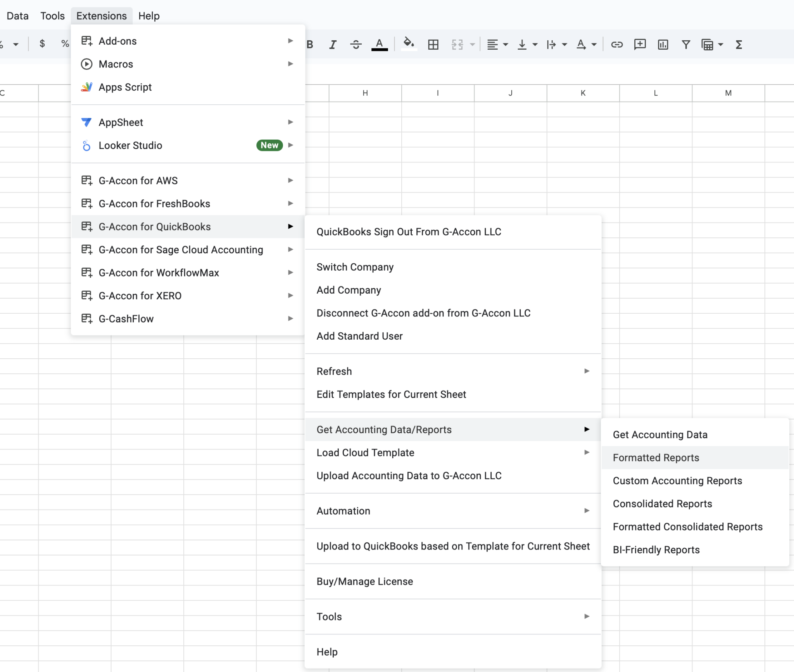Expand the Macros submenu
The height and width of the screenshot is (672, 794).
pos(188,64)
